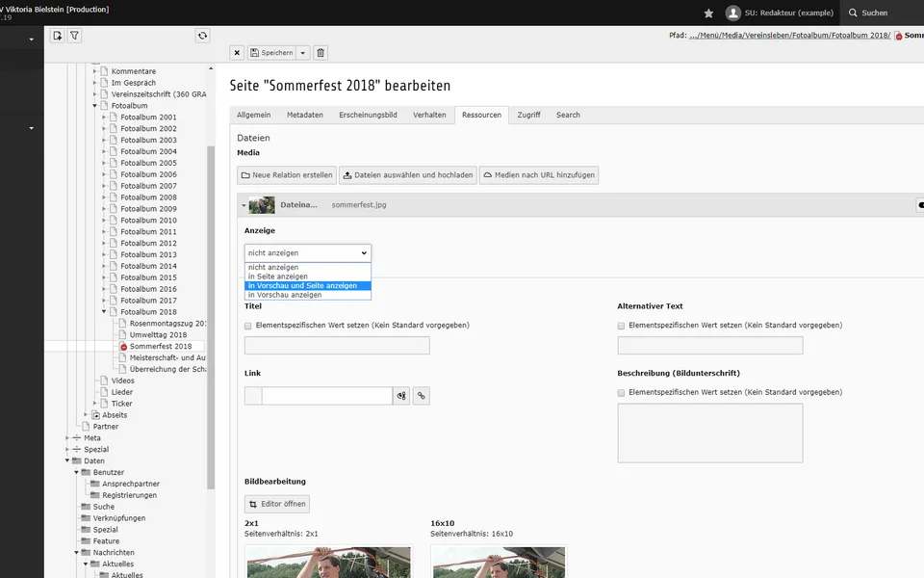Click the link wizard chain icon
Screen dimensions: 924x578
coord(421,395)
